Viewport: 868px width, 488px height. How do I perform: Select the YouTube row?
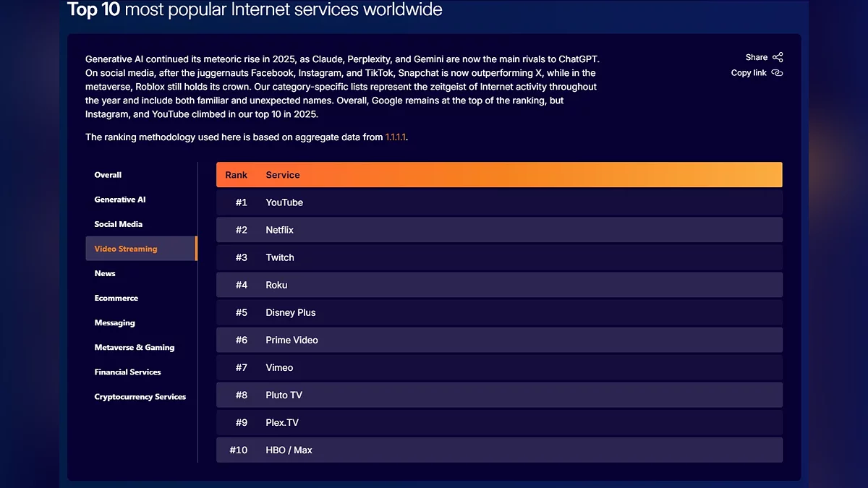pos(499,202)
